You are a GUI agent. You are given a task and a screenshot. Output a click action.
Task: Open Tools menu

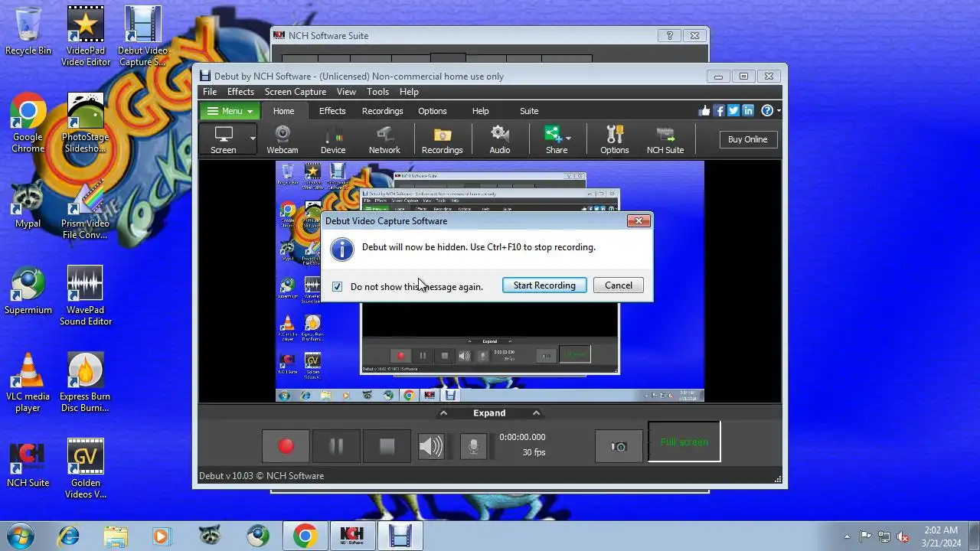click(x=378, y=92)
